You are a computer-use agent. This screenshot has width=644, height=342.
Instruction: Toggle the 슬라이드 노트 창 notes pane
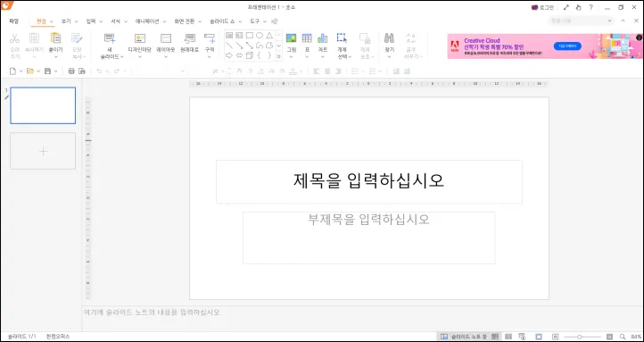pyautogui.click(x=464, y=337)
